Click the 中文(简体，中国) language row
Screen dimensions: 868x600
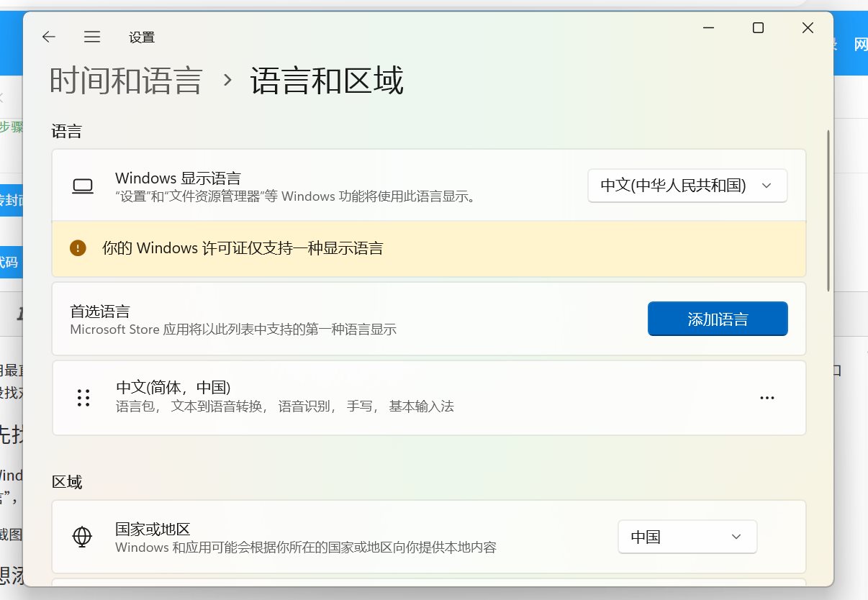click(429, 398)
